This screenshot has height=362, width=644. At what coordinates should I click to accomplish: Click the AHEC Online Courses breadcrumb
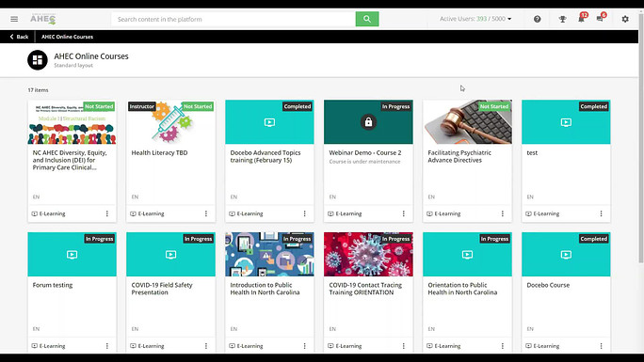(x=68, y=37)
